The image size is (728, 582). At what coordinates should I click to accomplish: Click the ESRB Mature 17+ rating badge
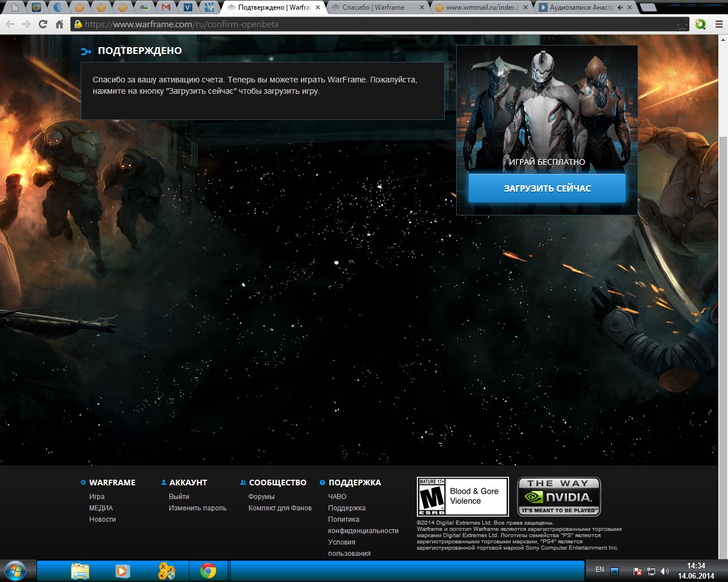point(462,497)
